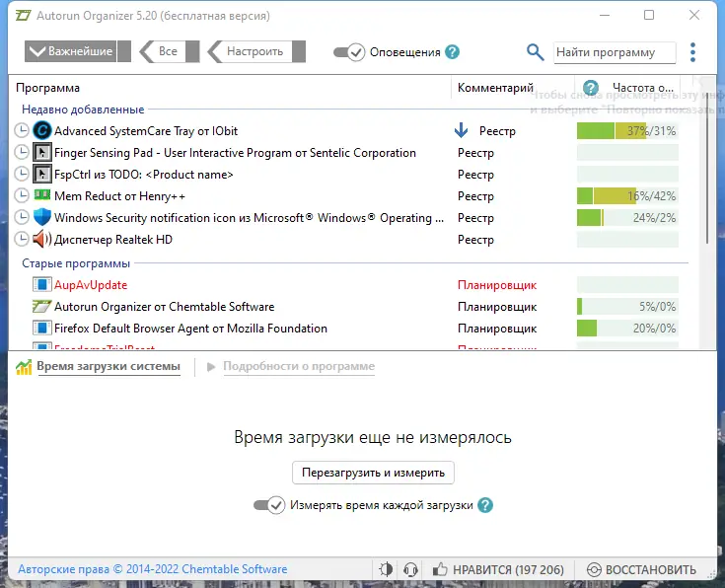
Task: Toggle the Оповещения notifications switch
Action: point(349,52)
